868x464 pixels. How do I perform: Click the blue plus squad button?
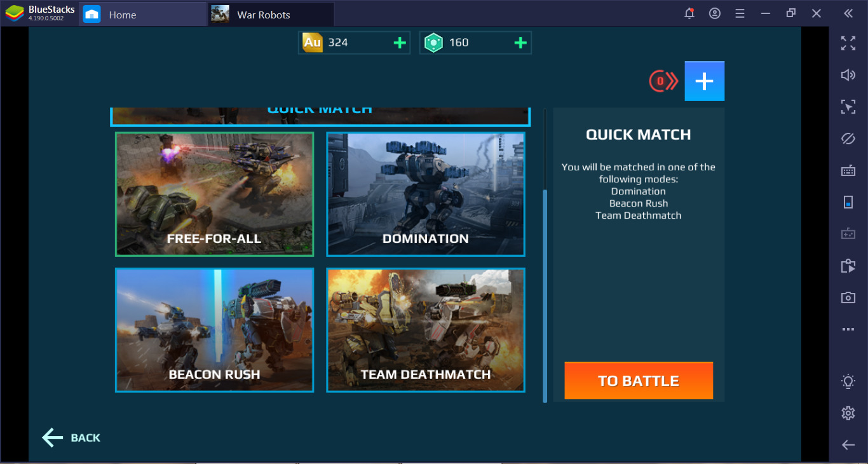click(x=704, y=81)
